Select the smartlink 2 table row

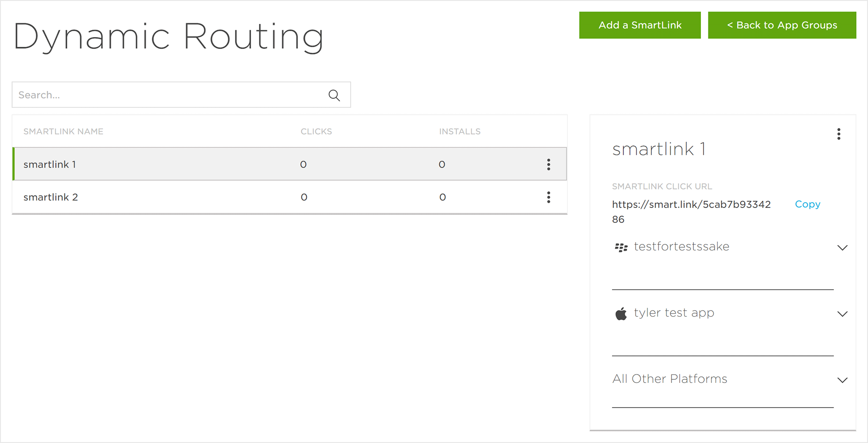point(177,197)
